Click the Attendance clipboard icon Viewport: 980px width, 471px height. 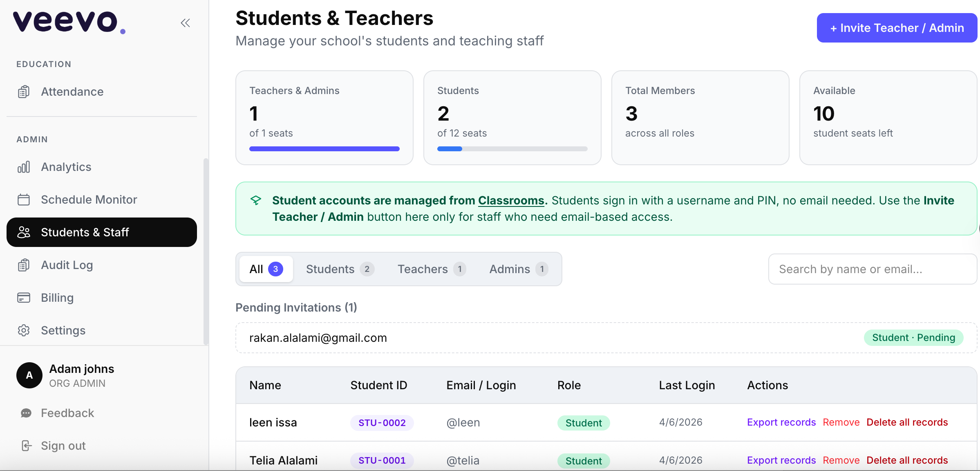point(24,92)
